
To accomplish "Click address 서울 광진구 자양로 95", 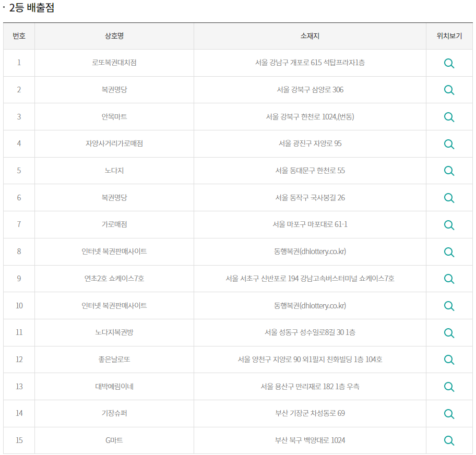I will pos(310,143).
